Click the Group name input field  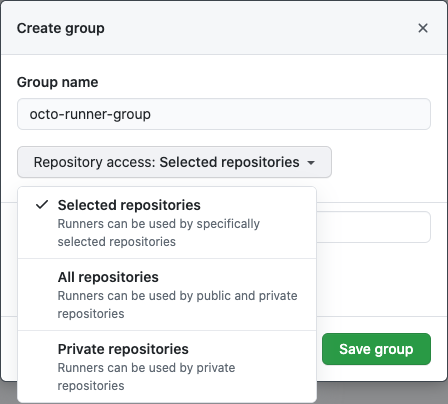[x=224, y=114]
